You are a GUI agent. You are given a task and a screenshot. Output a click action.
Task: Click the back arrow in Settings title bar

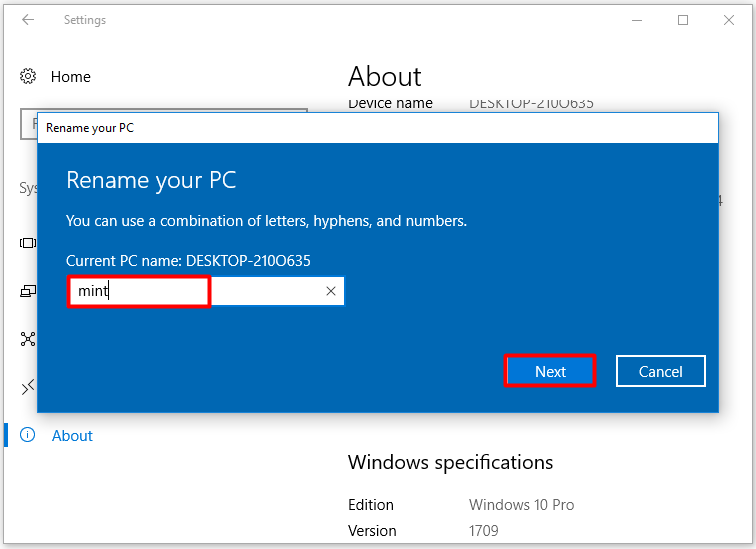(28, 20)
